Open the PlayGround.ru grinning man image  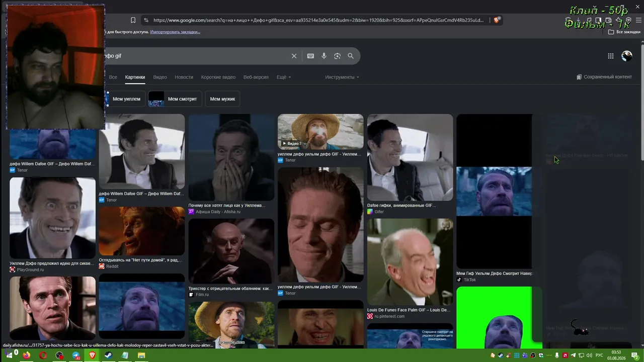[52, 218]
